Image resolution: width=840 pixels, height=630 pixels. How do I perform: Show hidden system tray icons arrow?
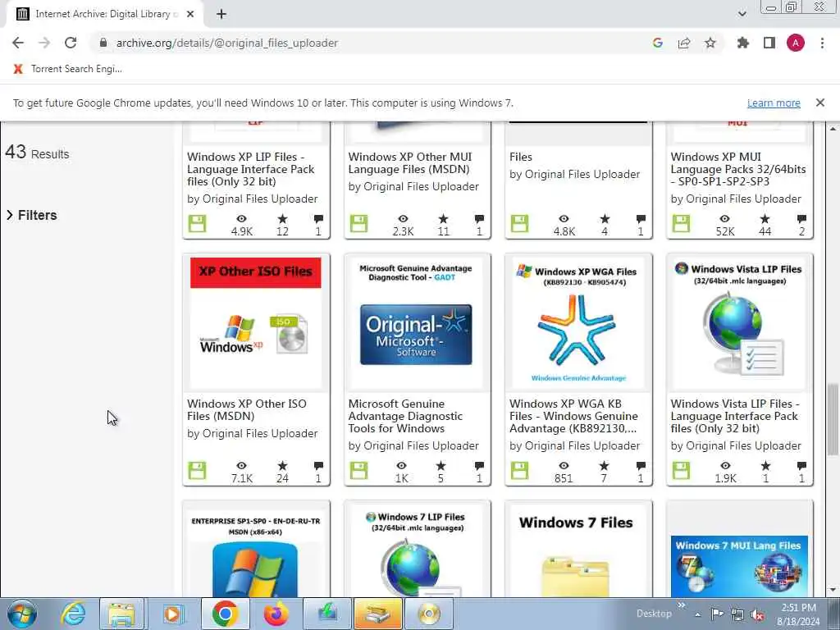pos(697,614)
